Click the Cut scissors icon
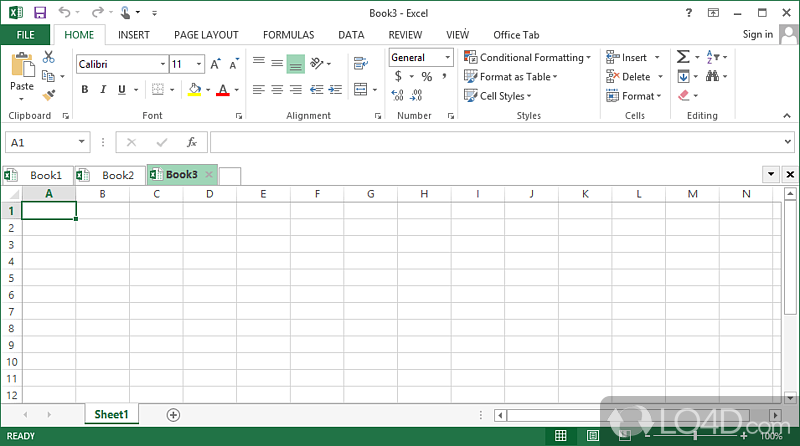 (x=48, y=57)
